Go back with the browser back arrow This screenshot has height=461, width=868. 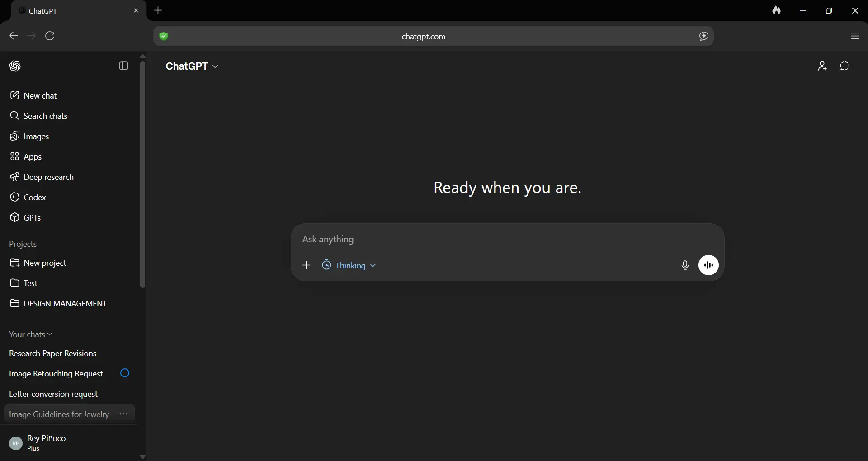tap(14, 36)
